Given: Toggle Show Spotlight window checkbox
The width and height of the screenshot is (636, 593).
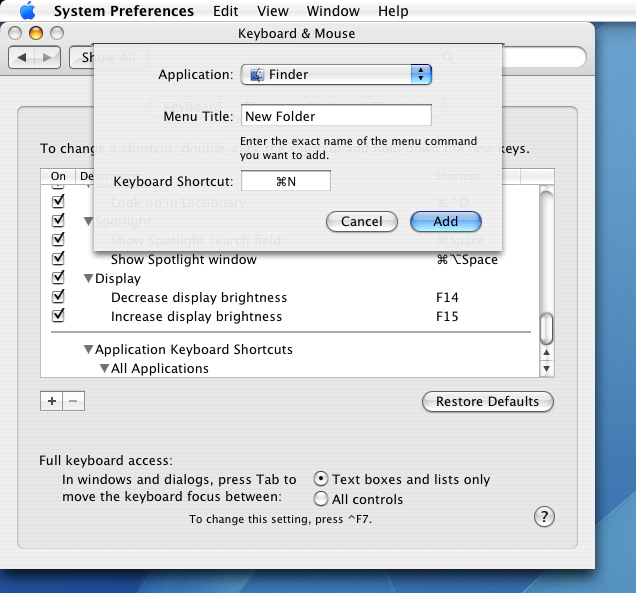Looking at the screenshot, I should click(58, 258).
